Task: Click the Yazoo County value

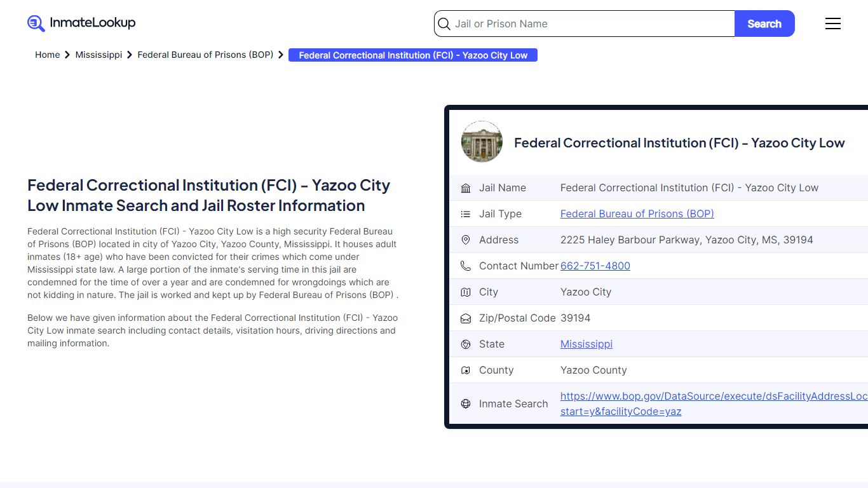Action: (593, 370)
